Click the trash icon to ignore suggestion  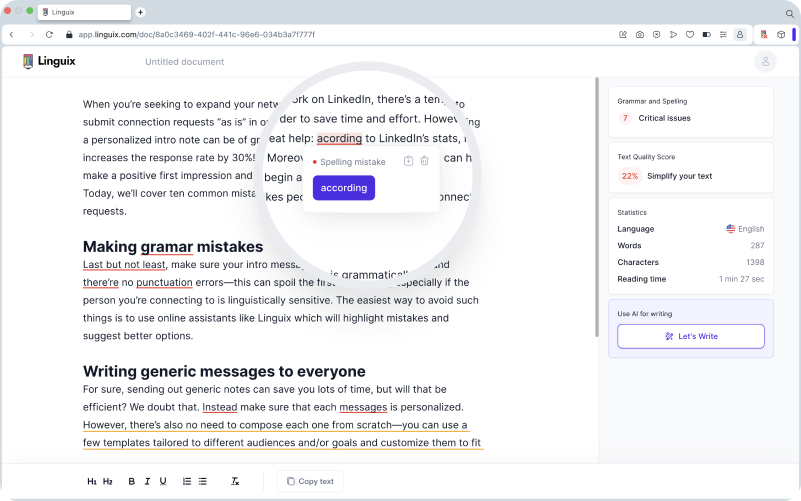[424, 161]
